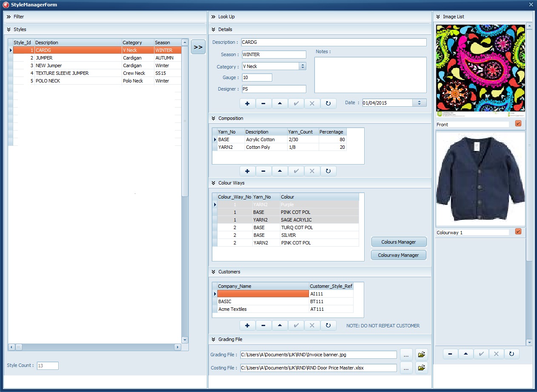Screen dimensions: 537x392
Task: Click the refresh icon in Customers navigator
Action: pos(328,325)
